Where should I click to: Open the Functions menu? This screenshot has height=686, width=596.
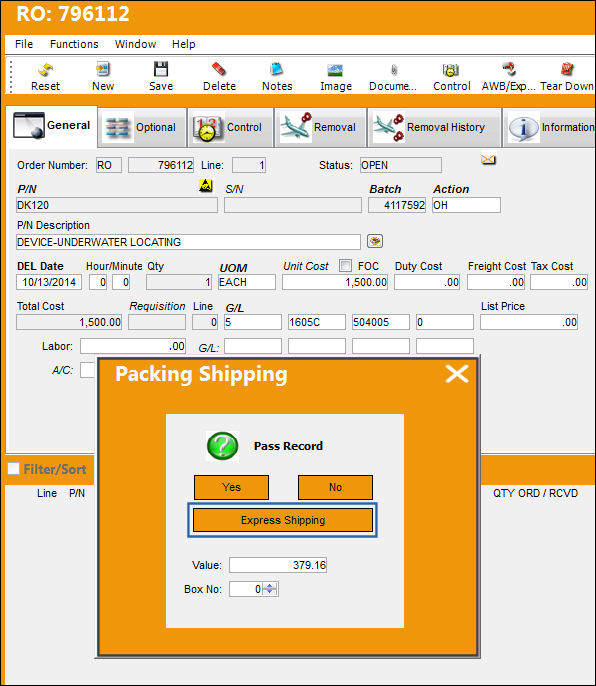pos(74,44)
